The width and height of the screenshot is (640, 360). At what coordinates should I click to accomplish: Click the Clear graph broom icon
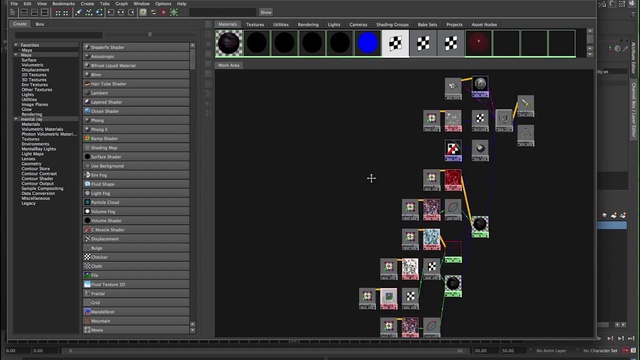(78, 12)
